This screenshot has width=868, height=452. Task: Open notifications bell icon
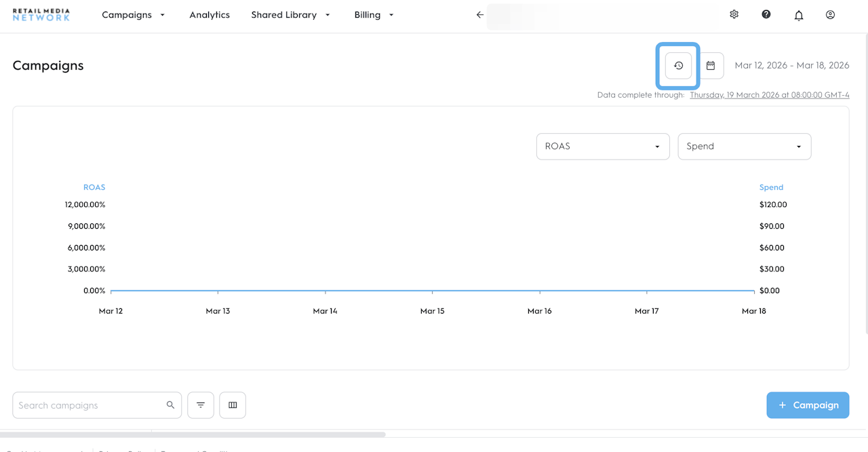(x=799, y=15)
